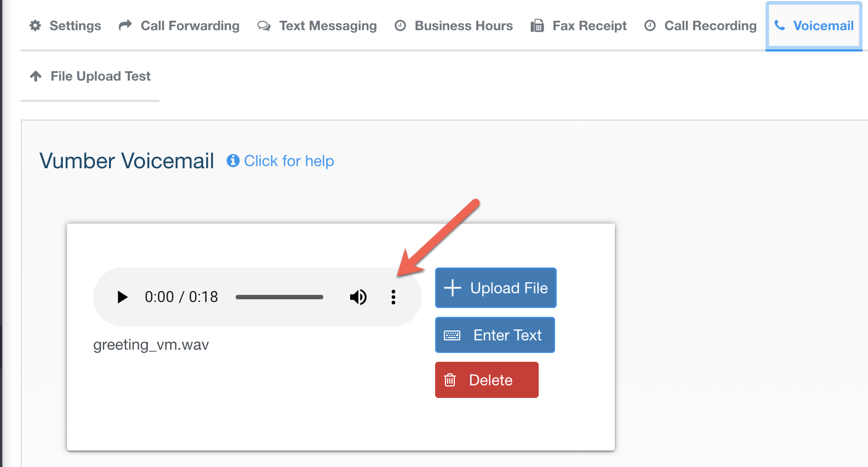The width and height of the screenshot is (868, 467).
Task: Mute the audio player volume
Action: click(358, 297)
